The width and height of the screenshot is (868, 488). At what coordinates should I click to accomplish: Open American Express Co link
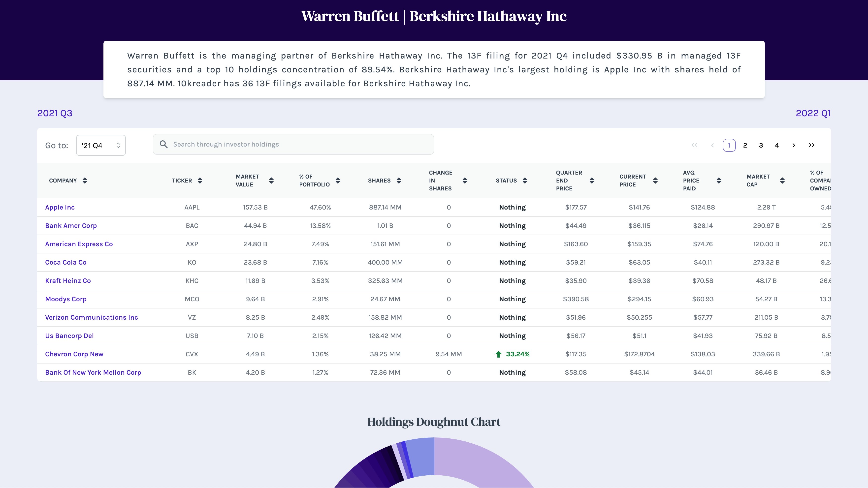(79, 244)
